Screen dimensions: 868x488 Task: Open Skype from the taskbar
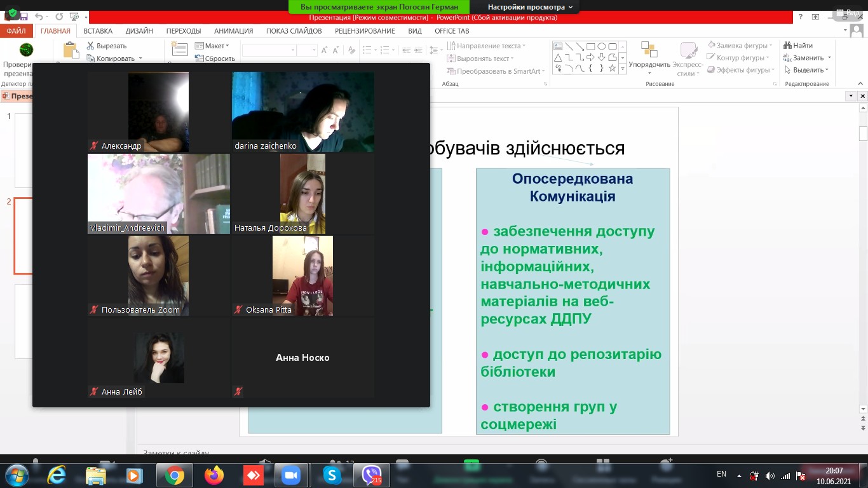click(332, 475)
